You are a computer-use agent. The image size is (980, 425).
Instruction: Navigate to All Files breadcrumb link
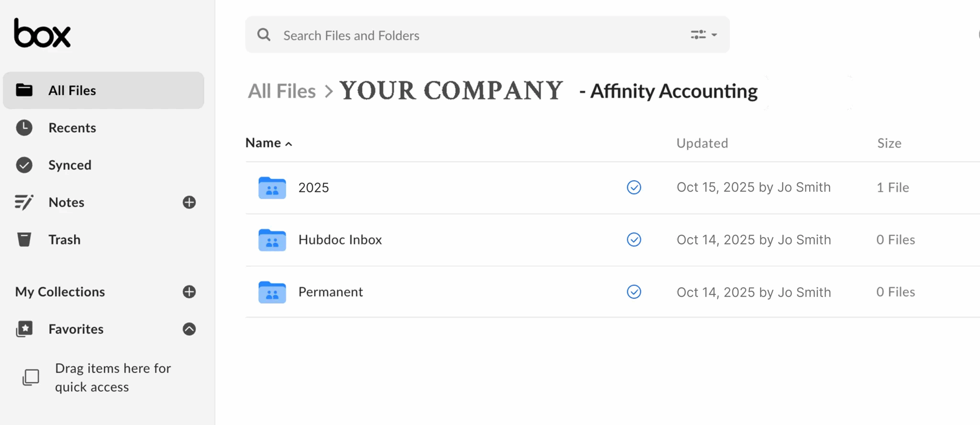(282, 91)
